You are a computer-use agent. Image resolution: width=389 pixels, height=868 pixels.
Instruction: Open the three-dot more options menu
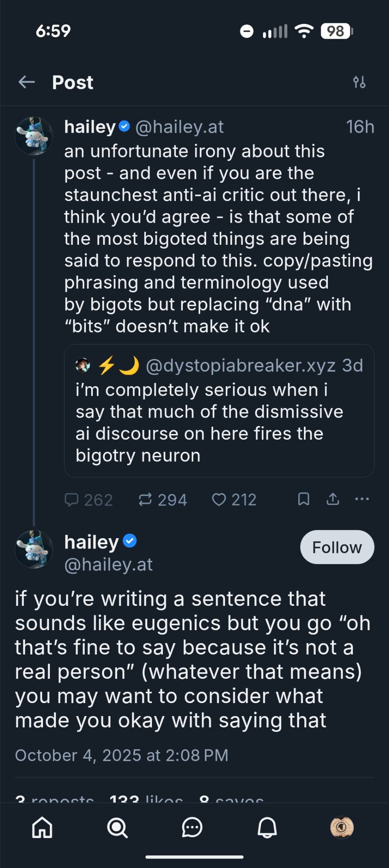pyautogui.click(x=362, y=500)
